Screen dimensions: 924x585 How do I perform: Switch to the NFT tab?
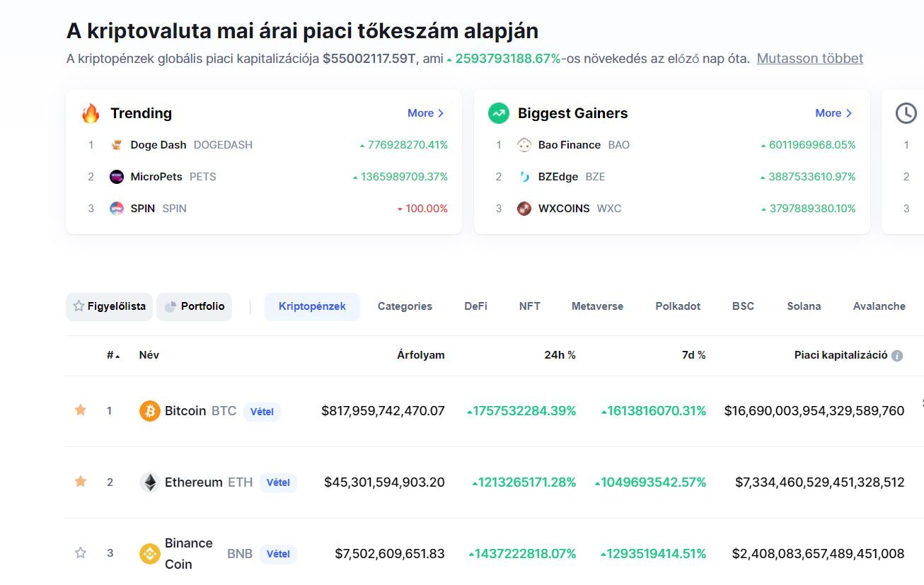[x=529, y=306]
